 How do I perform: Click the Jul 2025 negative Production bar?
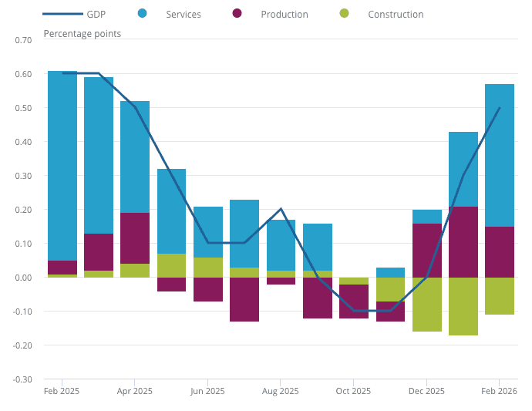tap(244, 299)
